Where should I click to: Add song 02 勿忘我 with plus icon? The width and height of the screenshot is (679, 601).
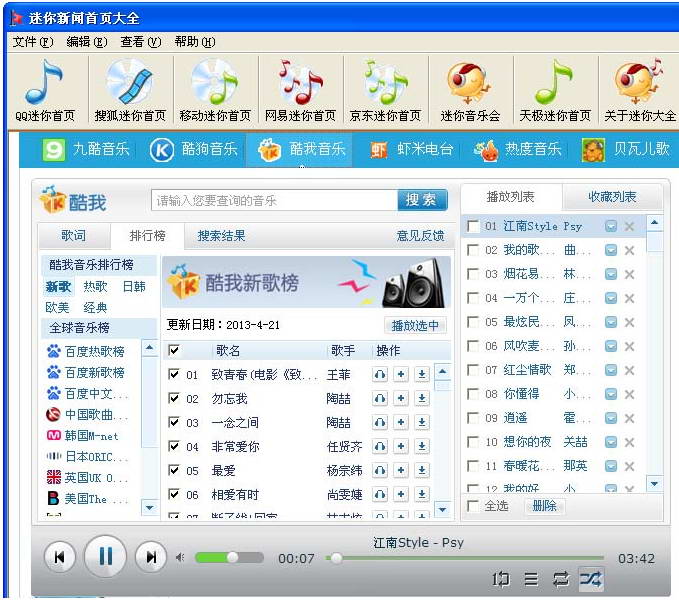click(x=401, y=398)
